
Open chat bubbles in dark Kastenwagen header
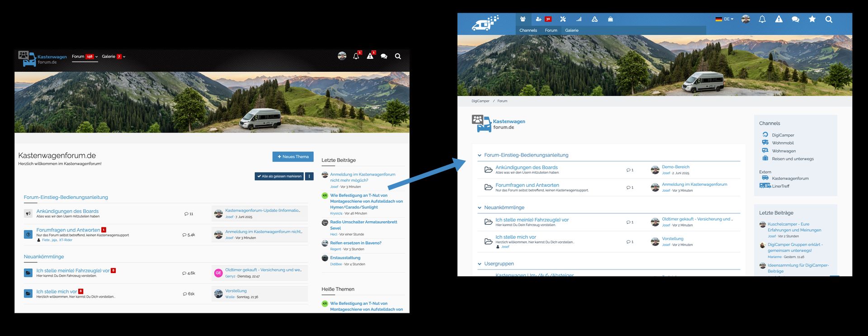pos(384,57)
